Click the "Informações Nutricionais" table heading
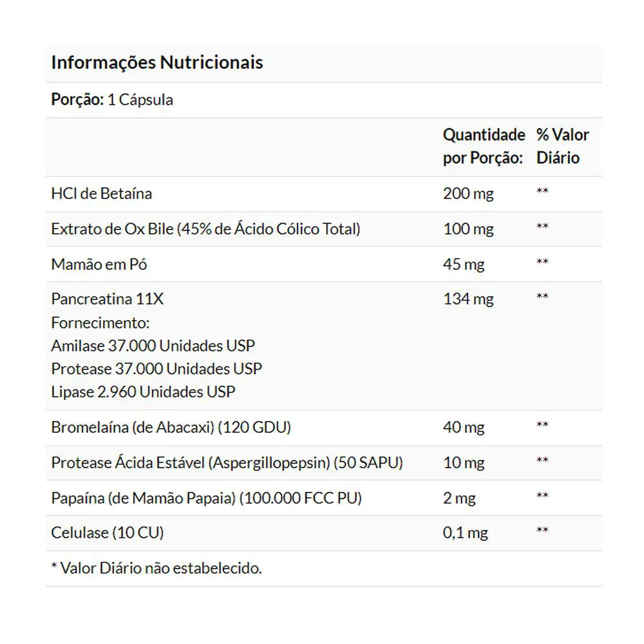The height and width of the screenshot is (644, 644). (157, 63)
